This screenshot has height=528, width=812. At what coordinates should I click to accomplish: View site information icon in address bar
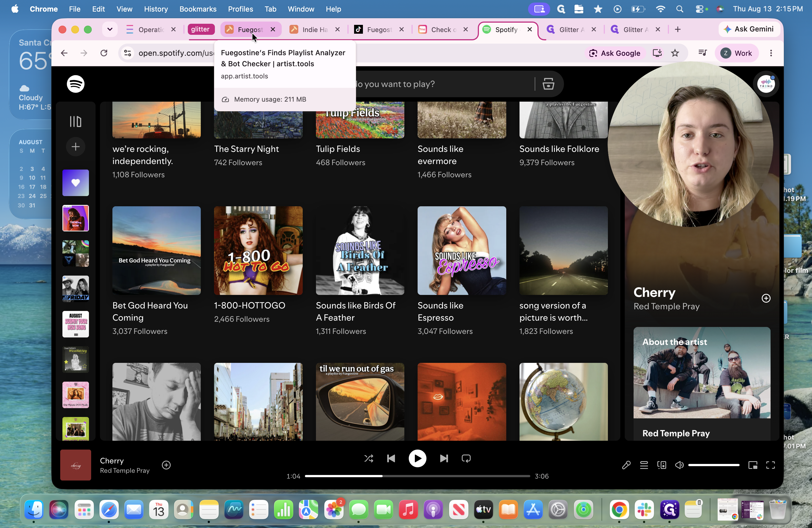tap(128, 53)
